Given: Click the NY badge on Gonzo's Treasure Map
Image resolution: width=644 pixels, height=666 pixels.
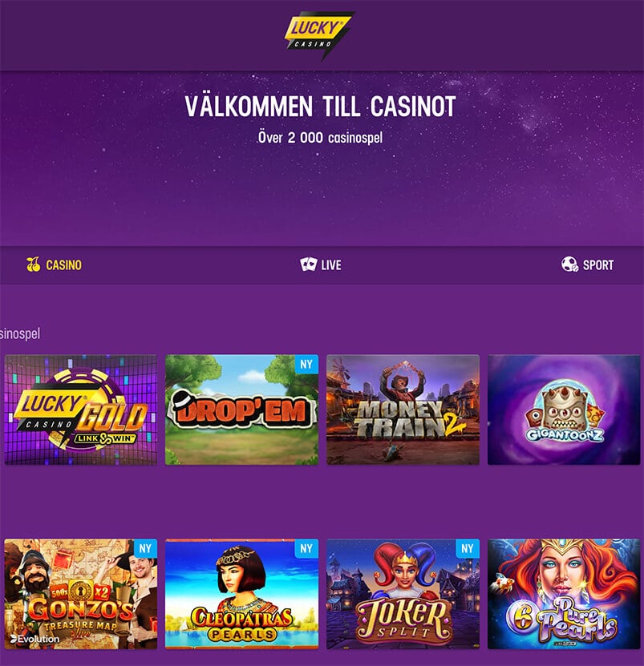Looking at the screenshot, I should point(145,548).
